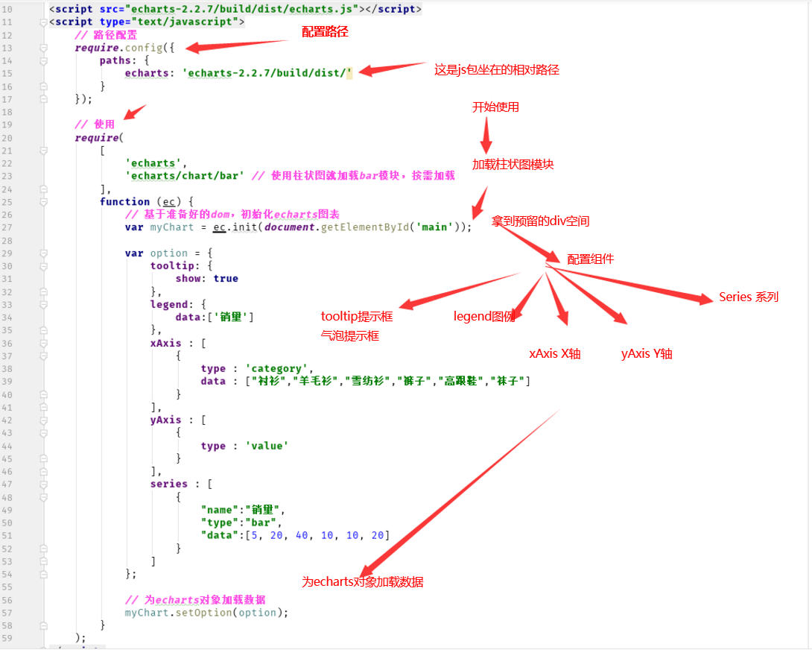Click the 'category' type string
This screenshot has height=650, width=812.
276,368
